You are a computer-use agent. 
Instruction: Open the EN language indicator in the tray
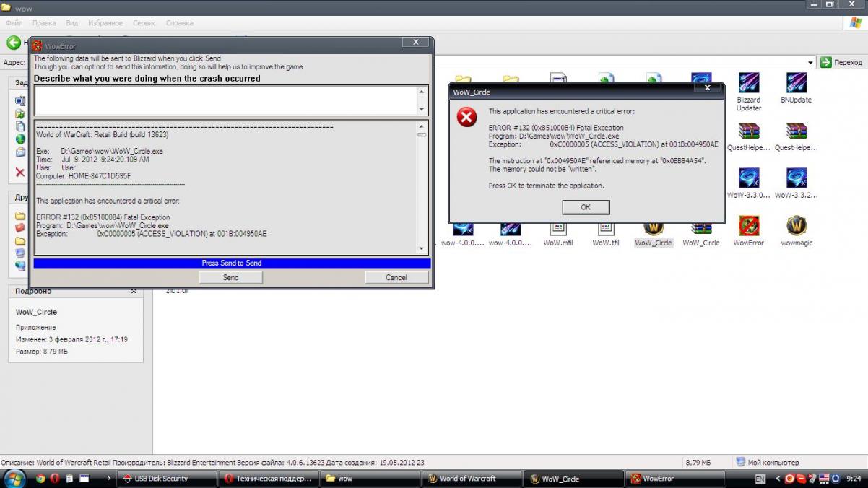coord(760,479)
